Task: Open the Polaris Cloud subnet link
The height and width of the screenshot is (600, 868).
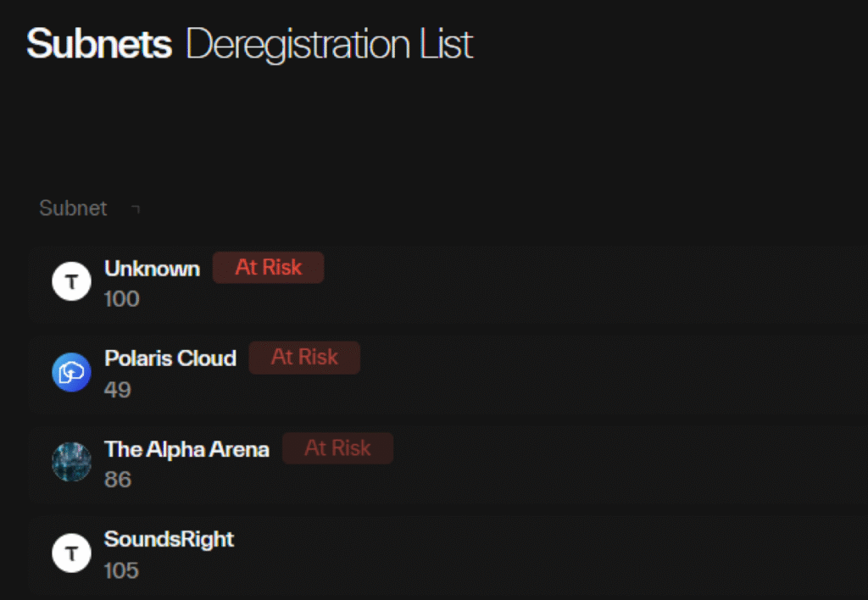Action: 170,358
